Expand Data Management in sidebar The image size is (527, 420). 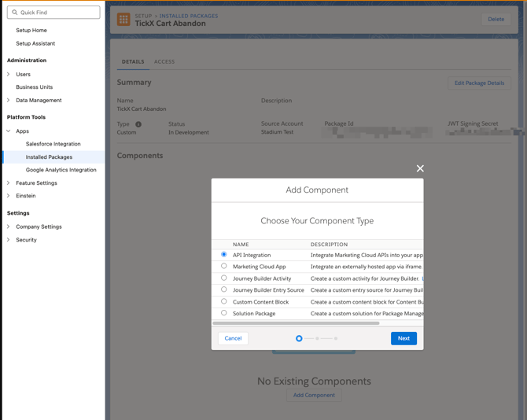coord(9,101)
